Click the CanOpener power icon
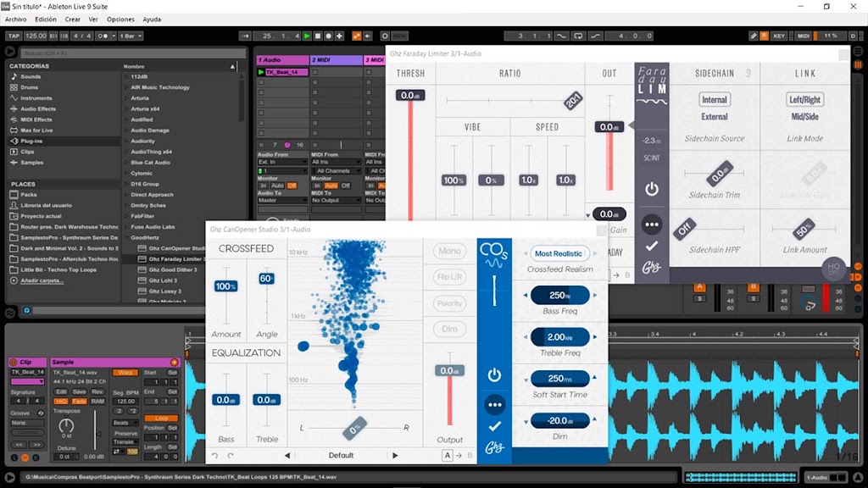 [x=494, y=375]
